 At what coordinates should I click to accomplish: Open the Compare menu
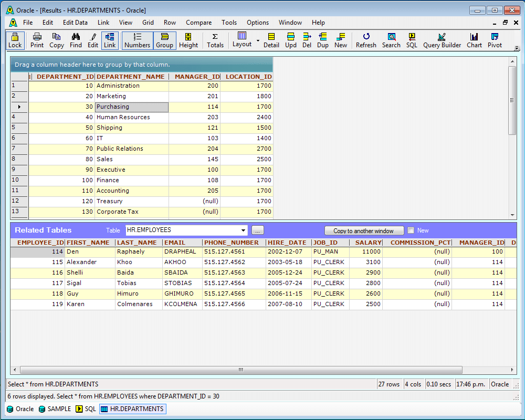[x=198, y=23]
